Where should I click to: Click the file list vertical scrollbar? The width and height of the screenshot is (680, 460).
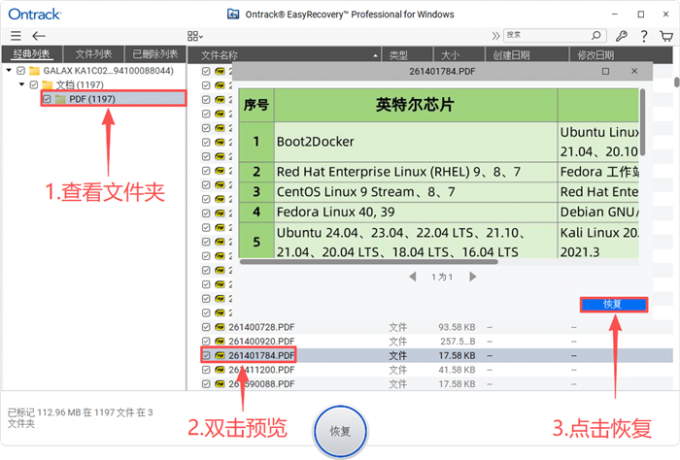point(677,82)
